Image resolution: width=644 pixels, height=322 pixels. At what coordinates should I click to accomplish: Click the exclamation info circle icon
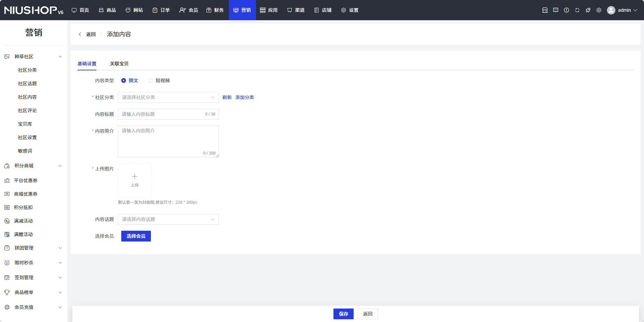566,10
